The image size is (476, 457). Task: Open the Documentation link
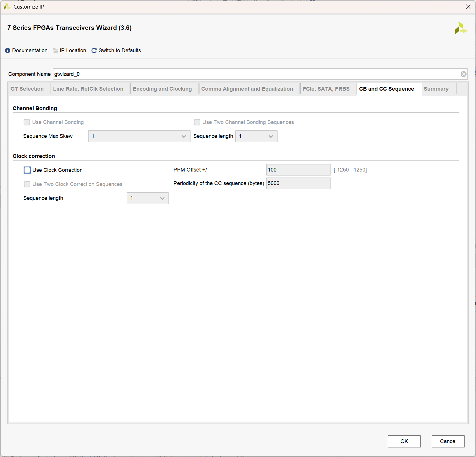30,50
